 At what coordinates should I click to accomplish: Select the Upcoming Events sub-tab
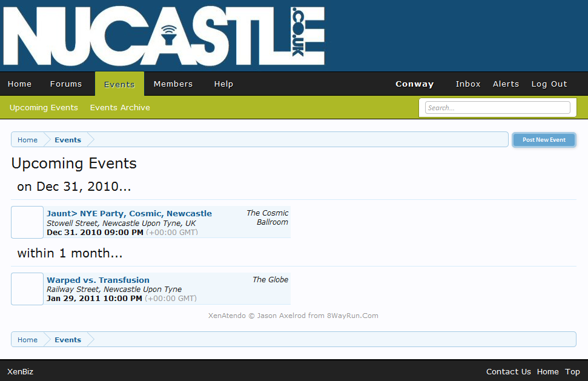coord(44,108)
